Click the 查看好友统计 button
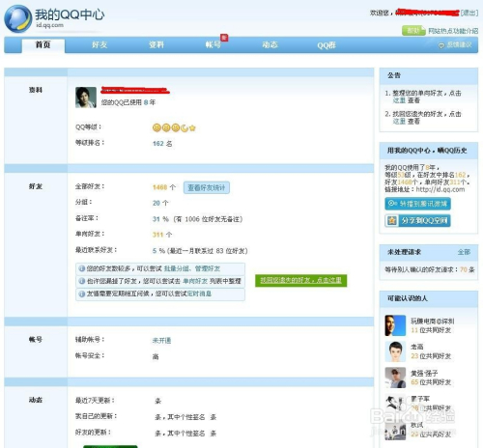483x448 pixels. tap(207, 187)
